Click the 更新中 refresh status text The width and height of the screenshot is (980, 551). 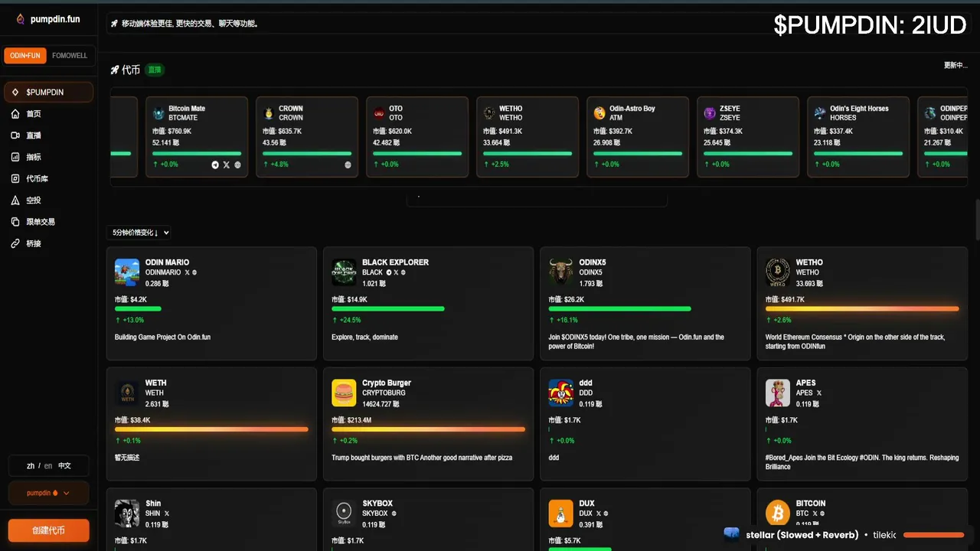(x=955, y=65)
